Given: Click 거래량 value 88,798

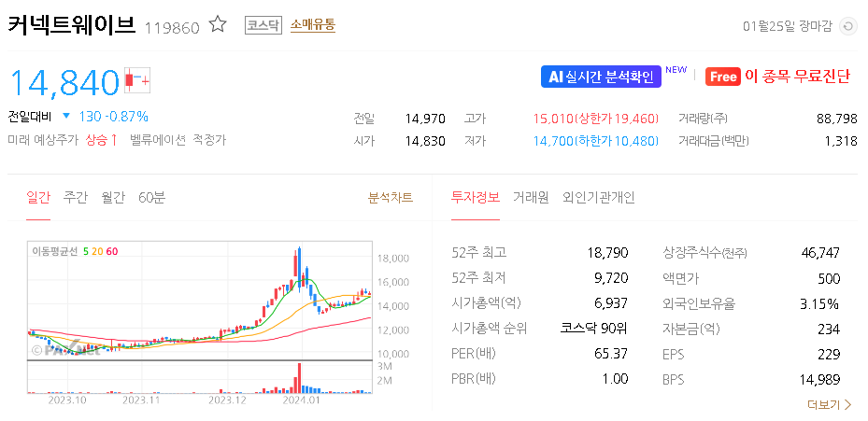Looking at the screenshot, I should (837, 119).
